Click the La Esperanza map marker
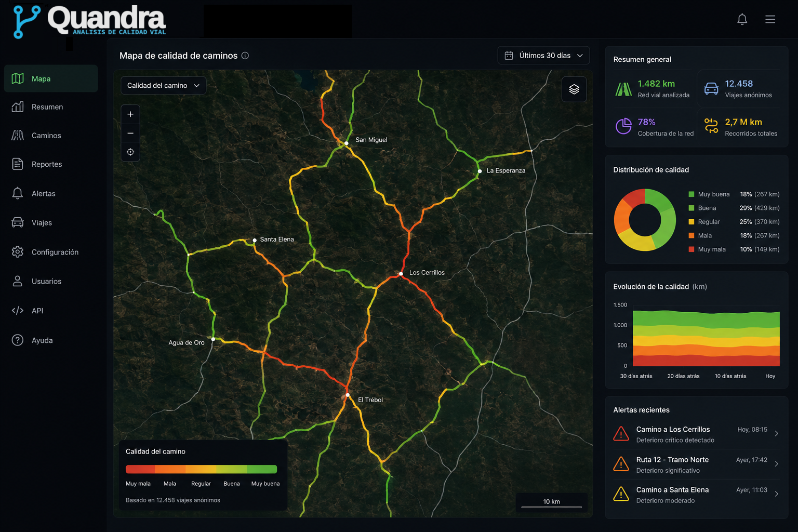Screen dimensions: 798x532 coord(480,171)
